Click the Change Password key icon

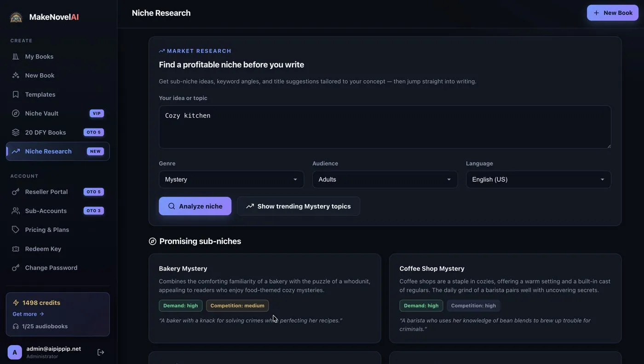coord(16,268)
